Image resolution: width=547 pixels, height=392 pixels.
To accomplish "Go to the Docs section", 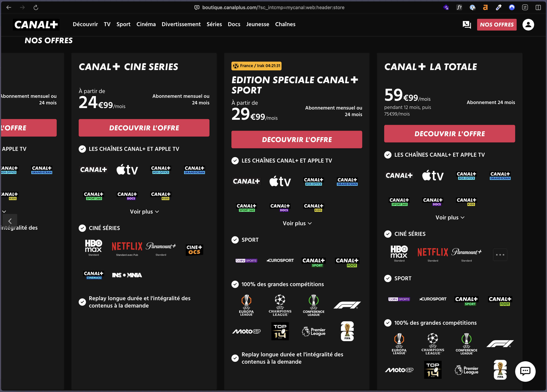I will pyautogui.click(x=234, y=24).
